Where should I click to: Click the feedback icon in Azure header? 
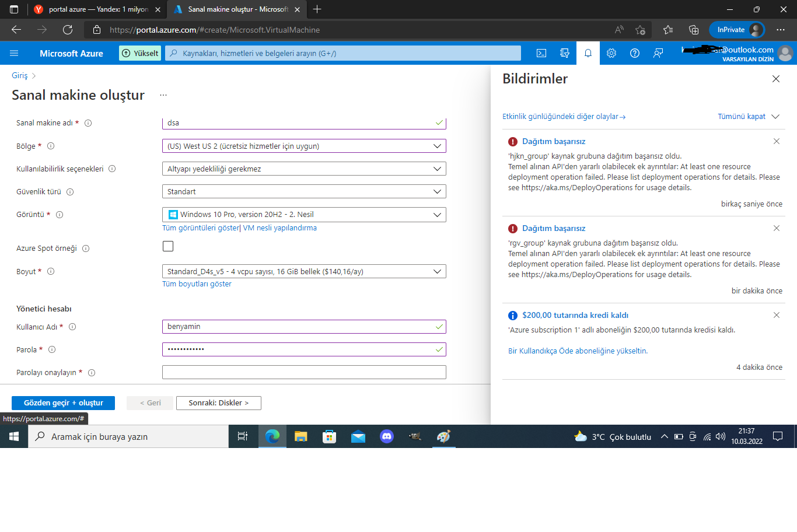pyautogui.click(x=658, y=53)
